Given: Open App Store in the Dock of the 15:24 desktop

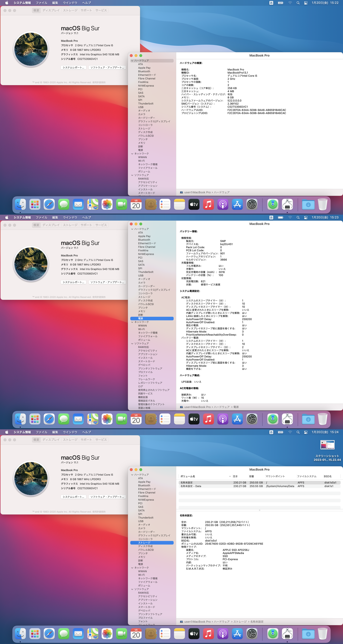Looking at the screenshot, I should coord(237,634).
